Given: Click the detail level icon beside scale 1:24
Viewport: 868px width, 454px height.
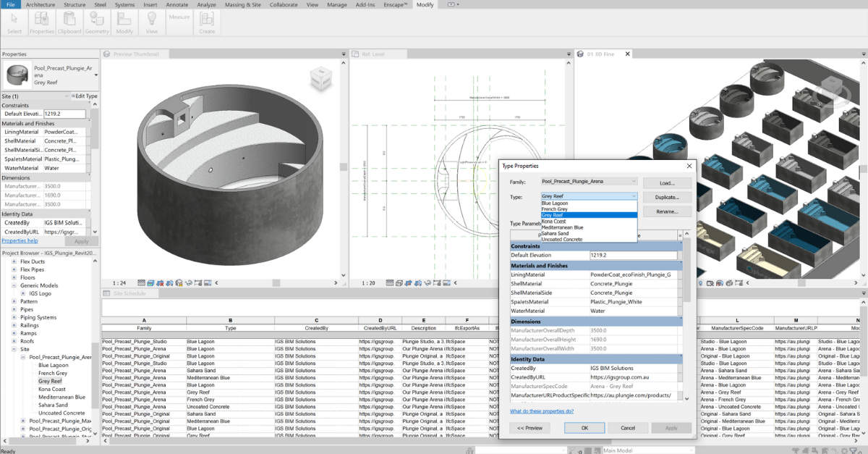Looking at the screenshot, I should click(x=141, y=283).
